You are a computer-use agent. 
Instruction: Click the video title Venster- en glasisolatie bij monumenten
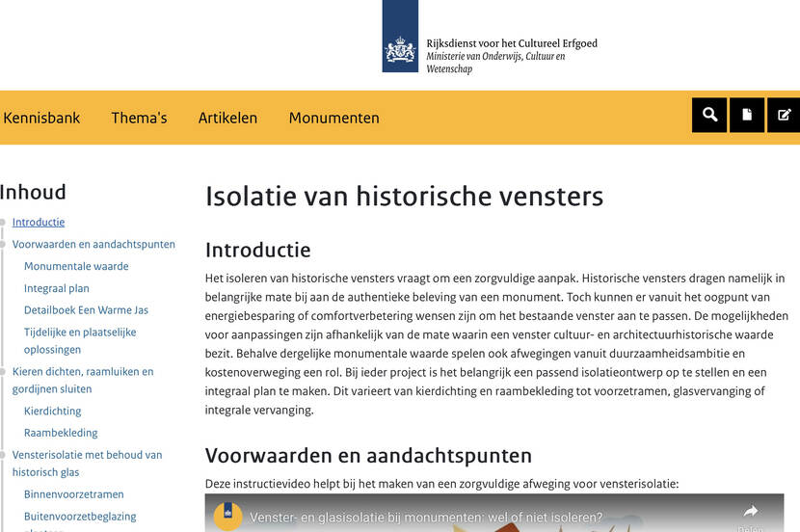click(426, 518)
